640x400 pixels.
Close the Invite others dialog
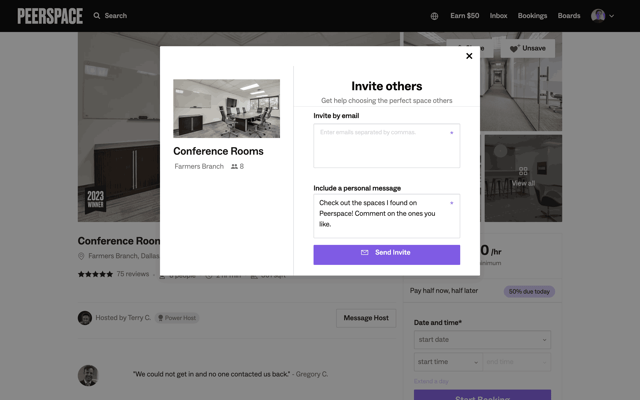coord(469,56)
